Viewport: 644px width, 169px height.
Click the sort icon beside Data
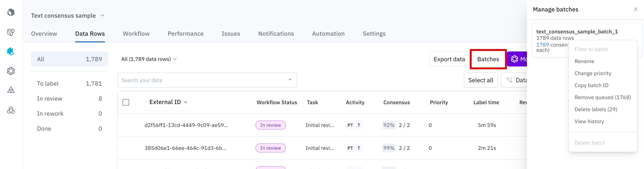[x=509, y=80]
